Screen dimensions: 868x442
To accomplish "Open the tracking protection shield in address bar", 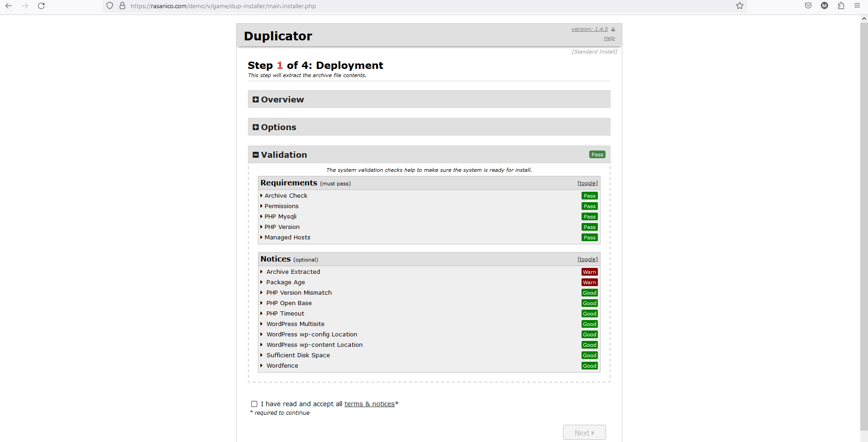I will [x=109, y=6].
